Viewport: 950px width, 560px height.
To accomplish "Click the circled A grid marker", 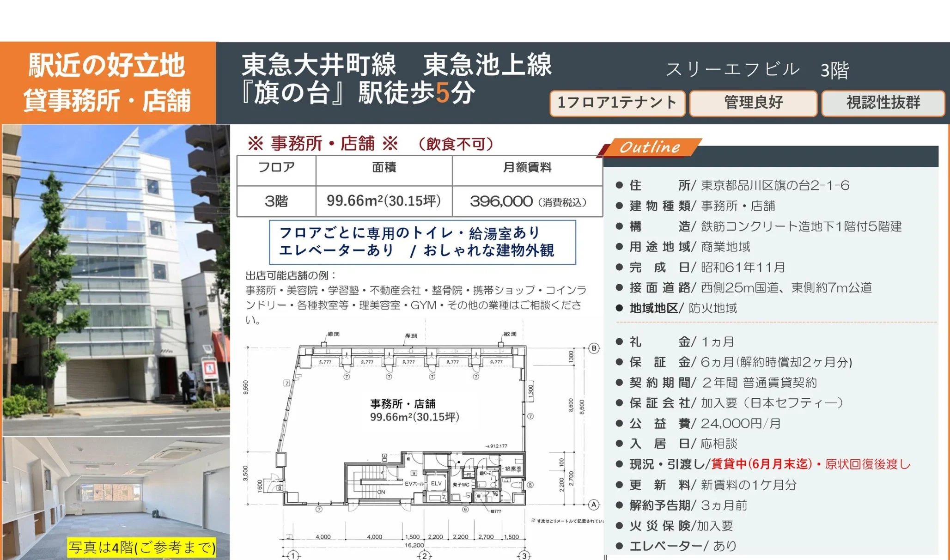I will point(594,505).
